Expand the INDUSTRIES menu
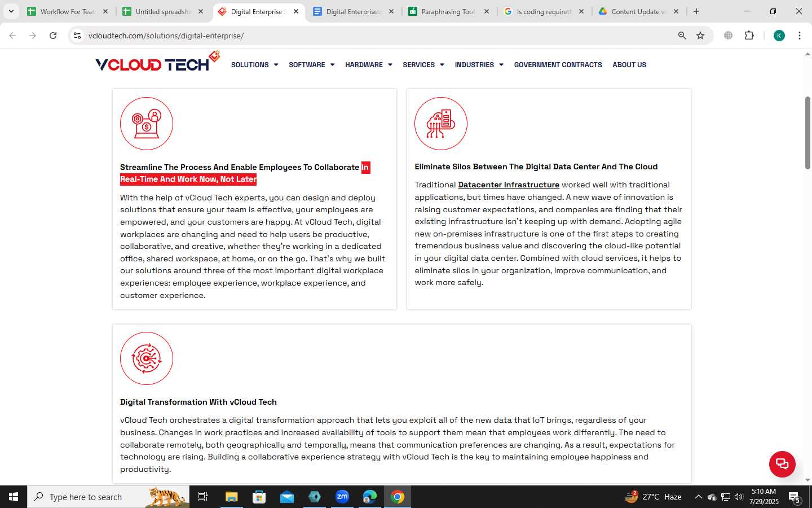This screenshot has height=508, width=812. 479,65
